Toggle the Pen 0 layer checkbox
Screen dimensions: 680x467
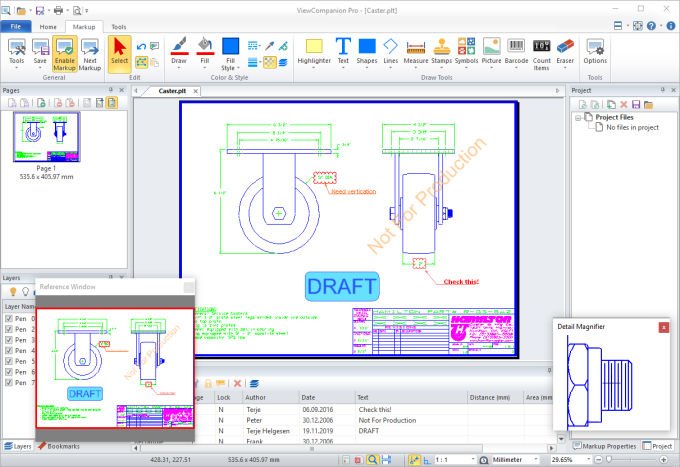(x=9, y=318)
